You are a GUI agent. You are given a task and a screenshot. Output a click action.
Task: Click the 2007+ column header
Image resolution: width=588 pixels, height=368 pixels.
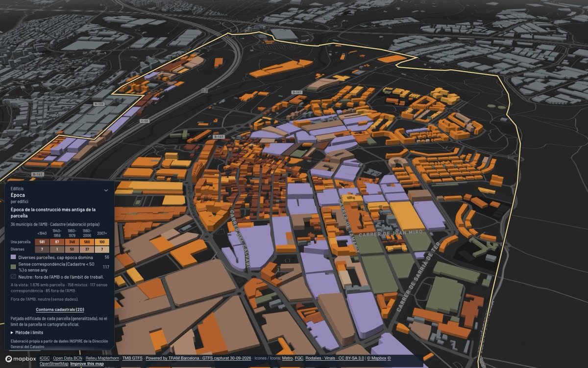(101, 233)
